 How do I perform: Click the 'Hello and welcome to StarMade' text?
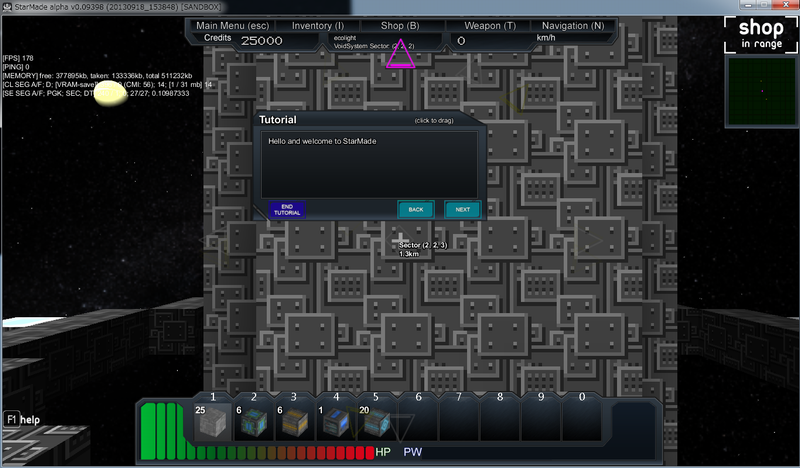point(322,141)
